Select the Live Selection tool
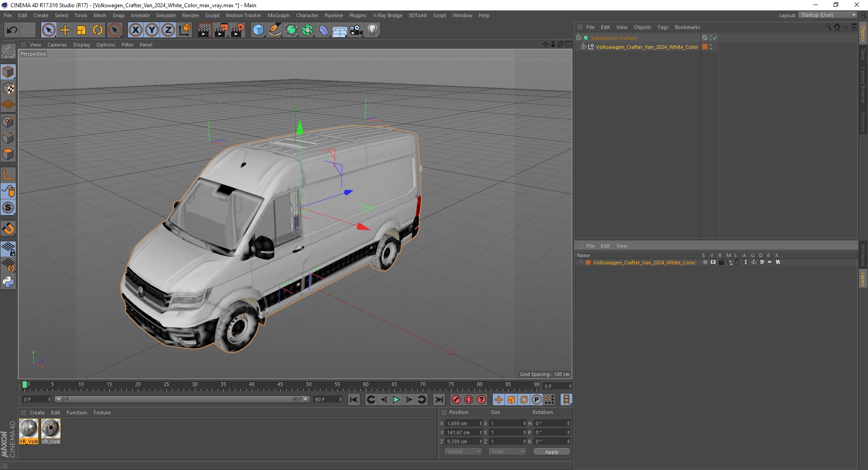The width and height of the screenshot is (868, 470). click(x=48, y=30)
